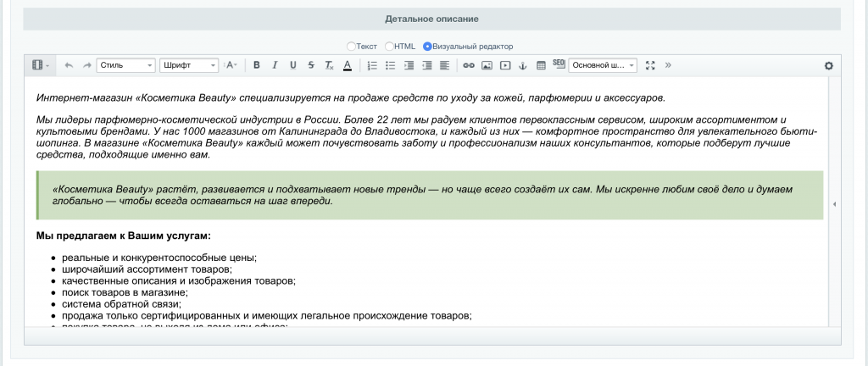Select the HTML radio option
The image size is (868, 366).
[390, 47]
